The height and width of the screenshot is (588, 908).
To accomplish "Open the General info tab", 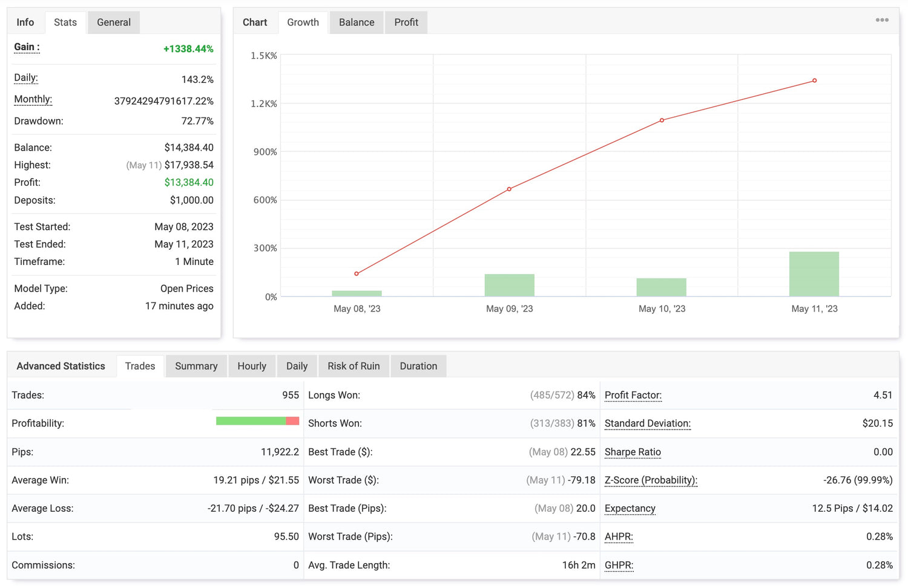I will (113, 22).
